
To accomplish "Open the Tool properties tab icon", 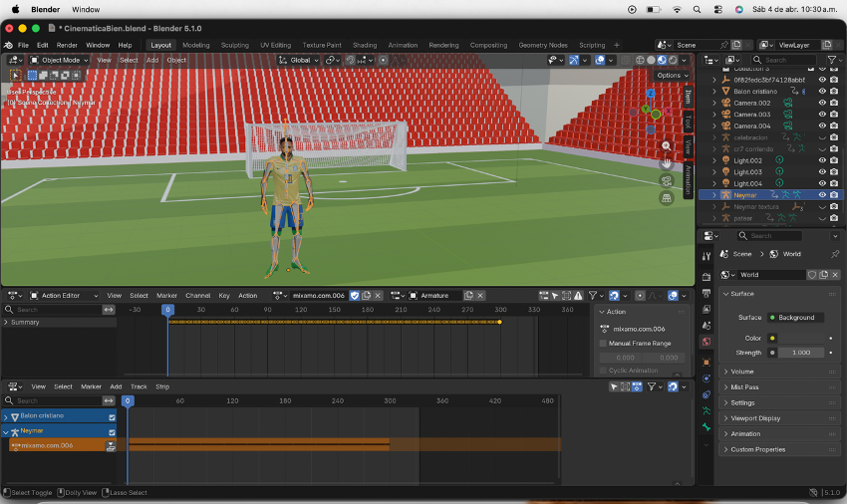I will [706, 258].
